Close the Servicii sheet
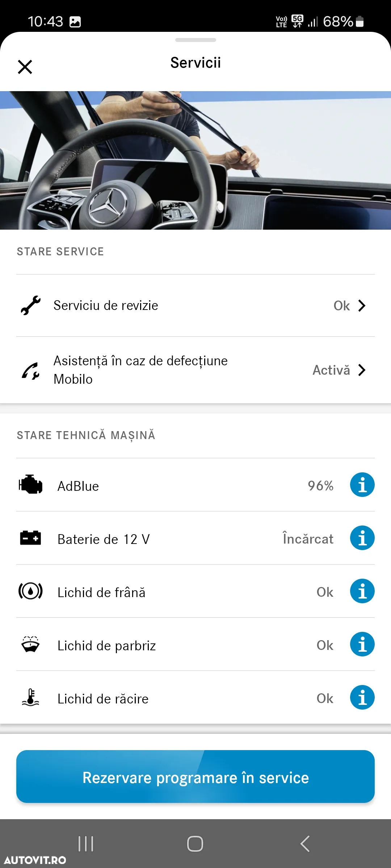 25,67
